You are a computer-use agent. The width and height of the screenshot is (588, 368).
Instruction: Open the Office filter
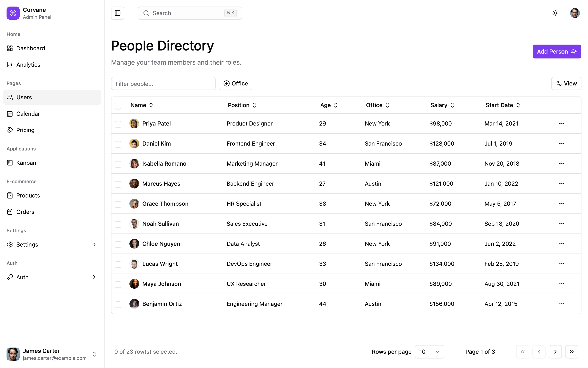point(235,83)
